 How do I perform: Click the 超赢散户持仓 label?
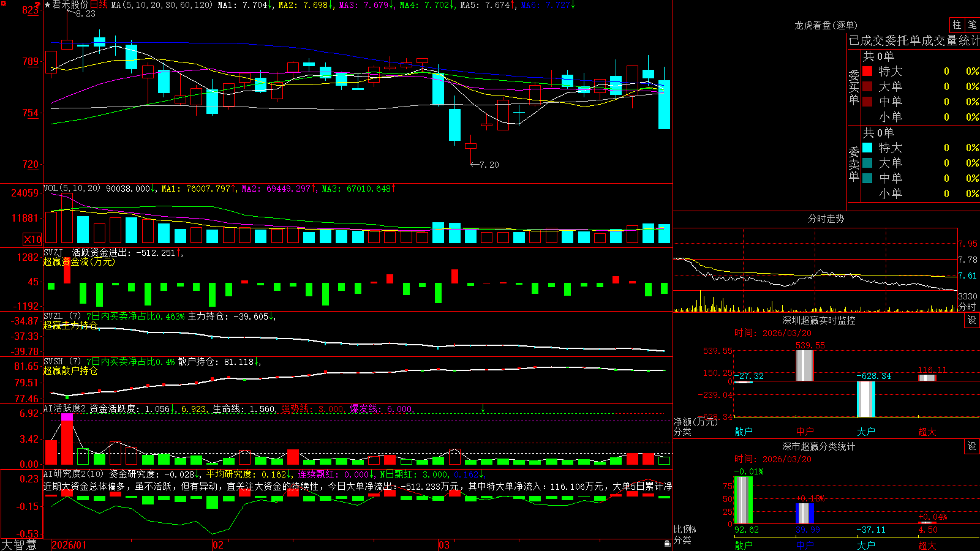click(70, 370)
